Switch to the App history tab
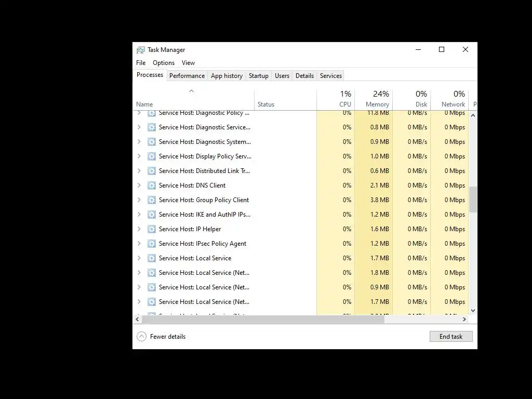This screenshot has width=532, height=399. click(227, 76)
